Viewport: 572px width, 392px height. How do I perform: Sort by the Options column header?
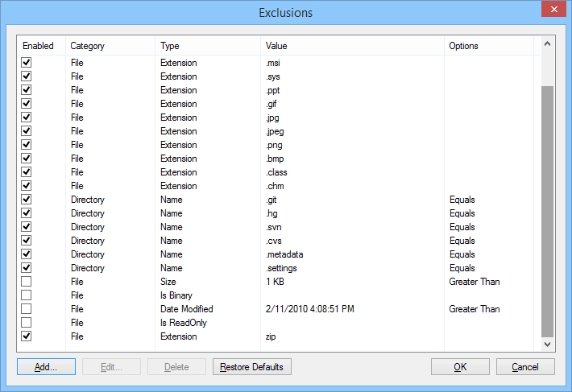pos(489,46)
